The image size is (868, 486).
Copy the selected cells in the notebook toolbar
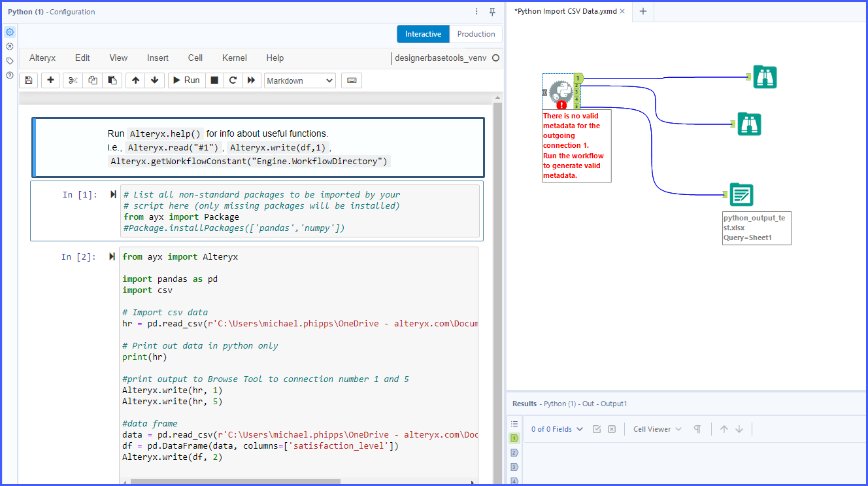[x=93, y=80]
